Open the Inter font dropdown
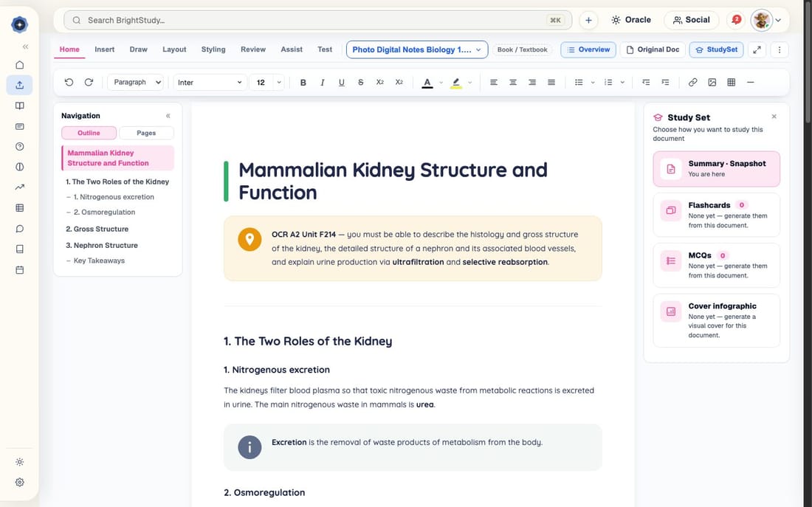The image size is (812, 507). point(210,83)
